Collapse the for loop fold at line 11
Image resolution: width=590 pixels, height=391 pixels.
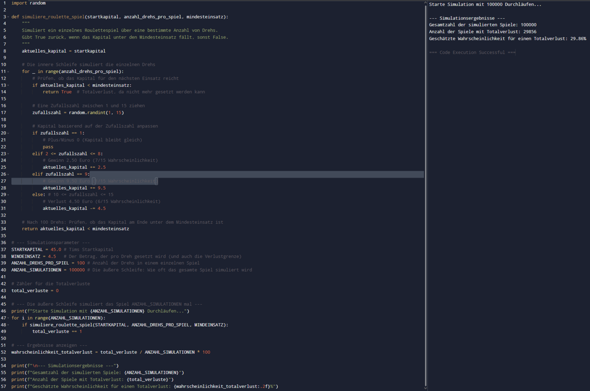tap(8, 72)
